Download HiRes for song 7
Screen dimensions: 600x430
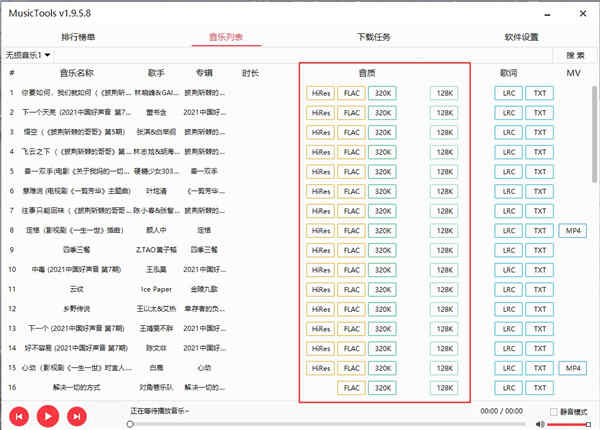(x=321, y=211)
